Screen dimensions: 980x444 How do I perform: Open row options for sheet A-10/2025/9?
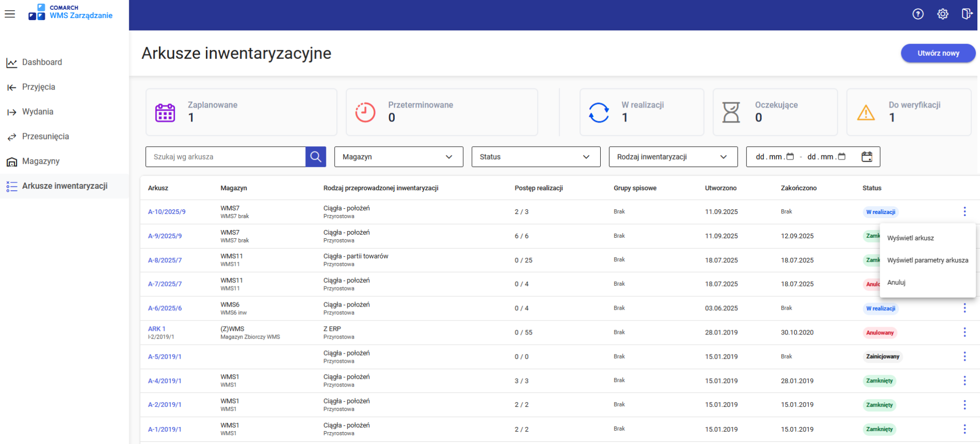point(964,211)
